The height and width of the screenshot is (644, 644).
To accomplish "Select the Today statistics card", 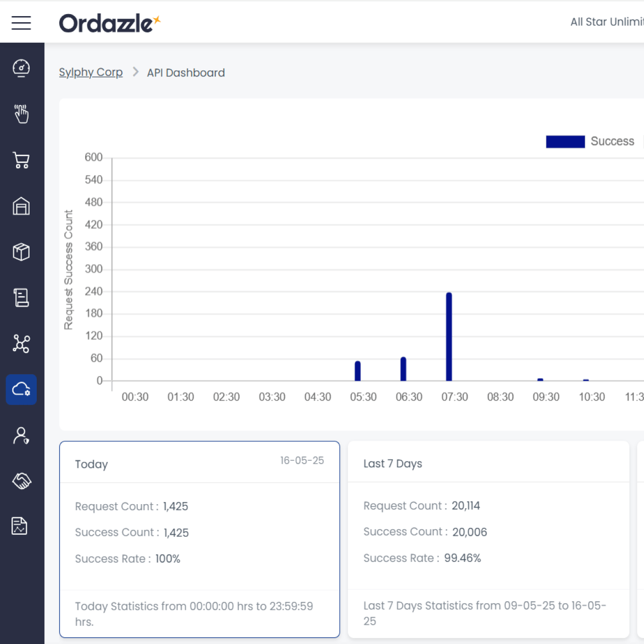I will coord(199,539).
